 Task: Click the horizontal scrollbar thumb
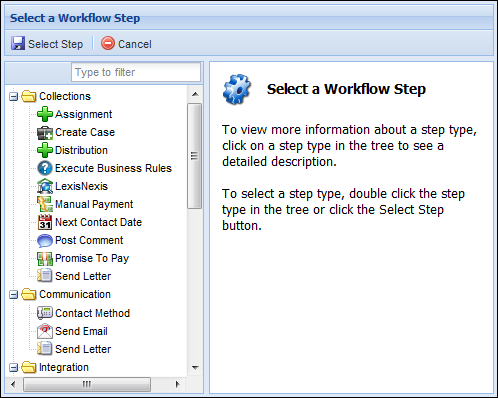(x=87, y=384)
